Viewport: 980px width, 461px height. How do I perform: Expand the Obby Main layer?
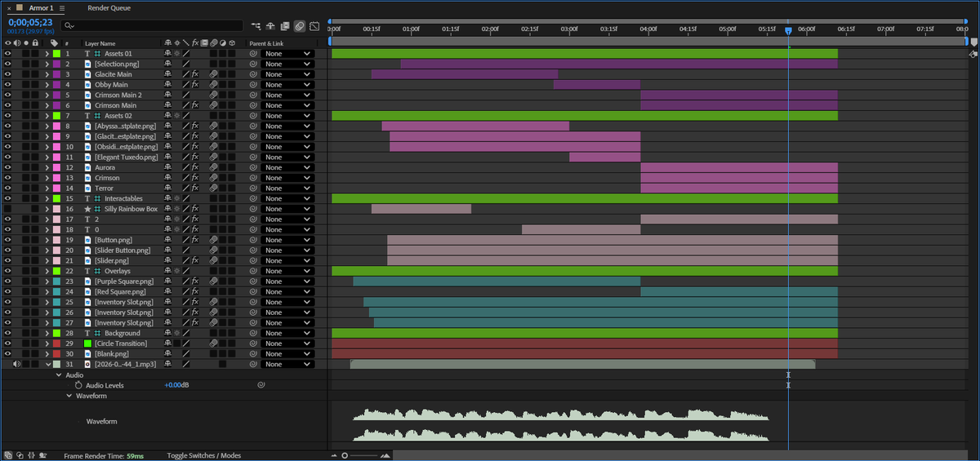tap(47, 85)
